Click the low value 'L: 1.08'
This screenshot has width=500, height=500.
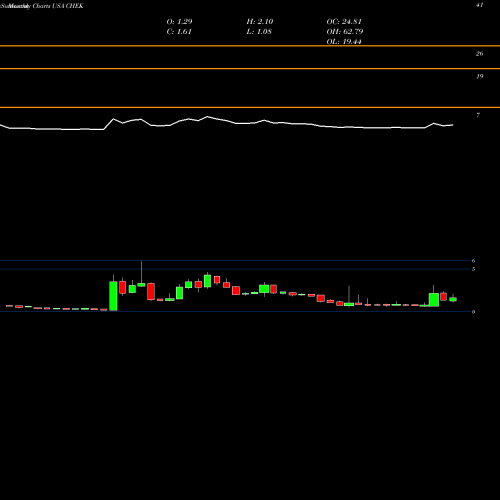(x=259, y=32)
